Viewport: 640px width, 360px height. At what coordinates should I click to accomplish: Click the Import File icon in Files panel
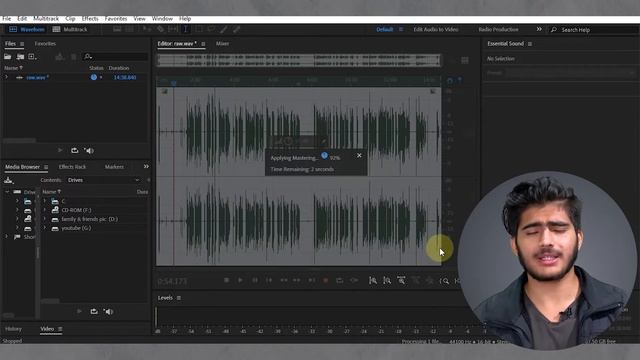[x=20, y=57]
